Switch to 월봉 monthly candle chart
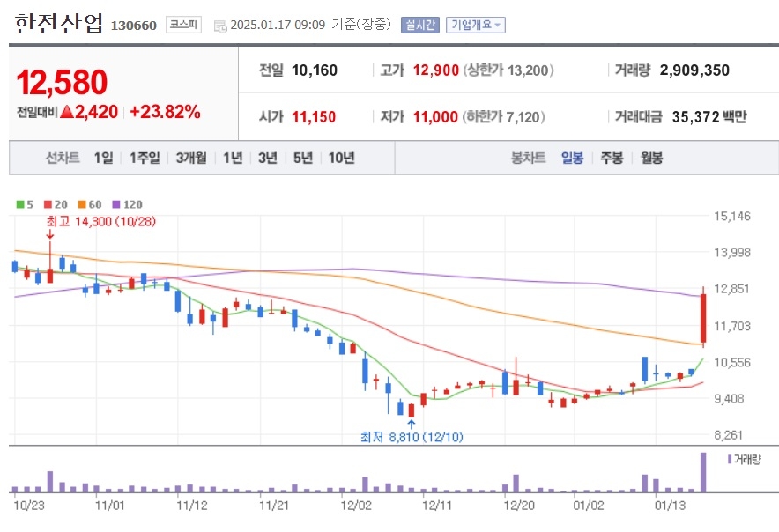 click(652, 158)
